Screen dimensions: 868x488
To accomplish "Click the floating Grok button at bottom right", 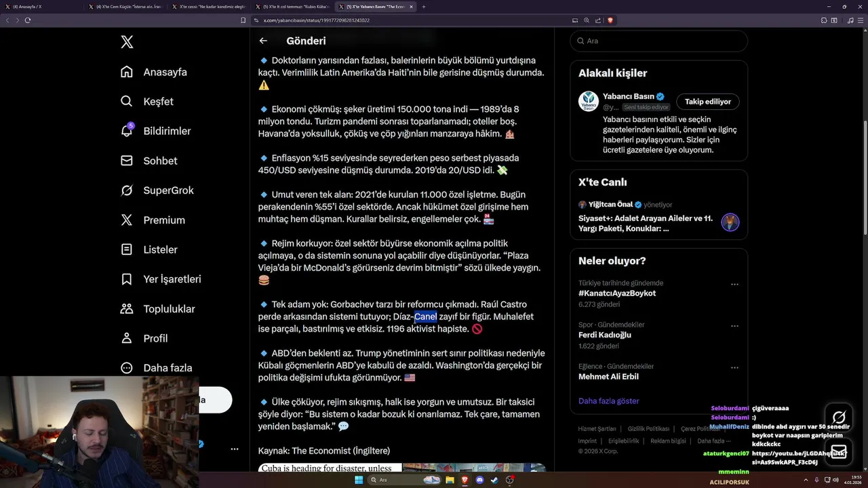I will 839,418.
